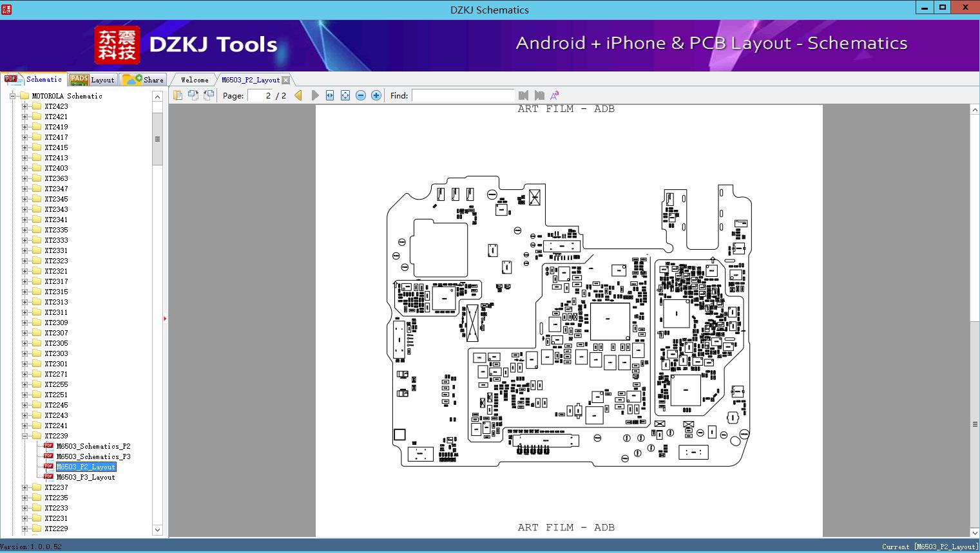This screenshot has width=980, height=553.
Task: Open the M6503_P3_Layout file
Action: [86, 477]
